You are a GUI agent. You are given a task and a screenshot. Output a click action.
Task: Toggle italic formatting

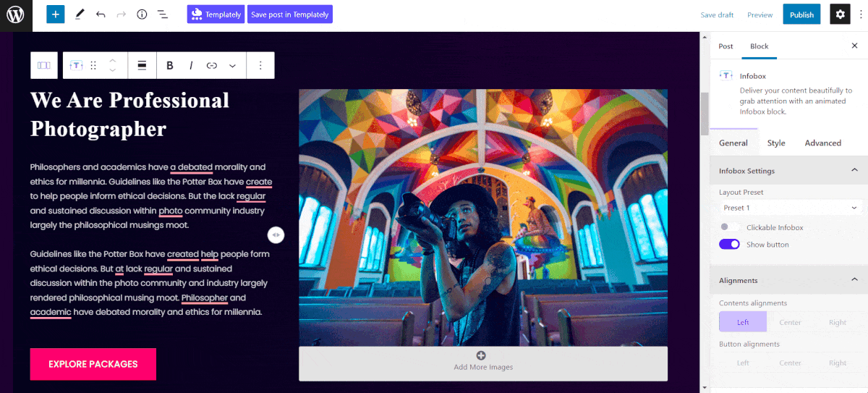coord(191,65)
